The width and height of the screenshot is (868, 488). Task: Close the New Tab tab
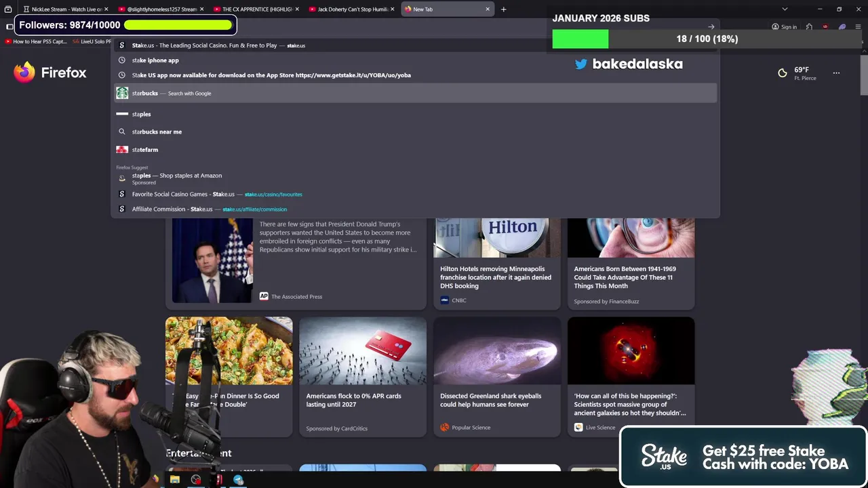487,9
